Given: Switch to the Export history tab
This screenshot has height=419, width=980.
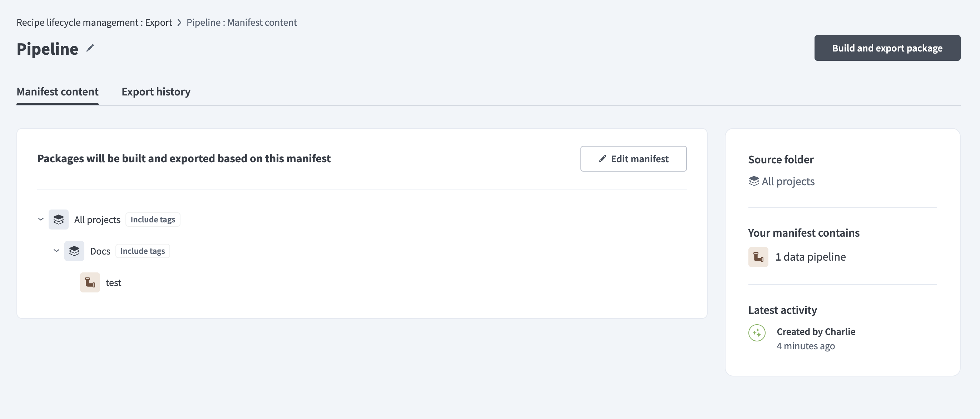Looking at the screenshot, I should point(156,92).
